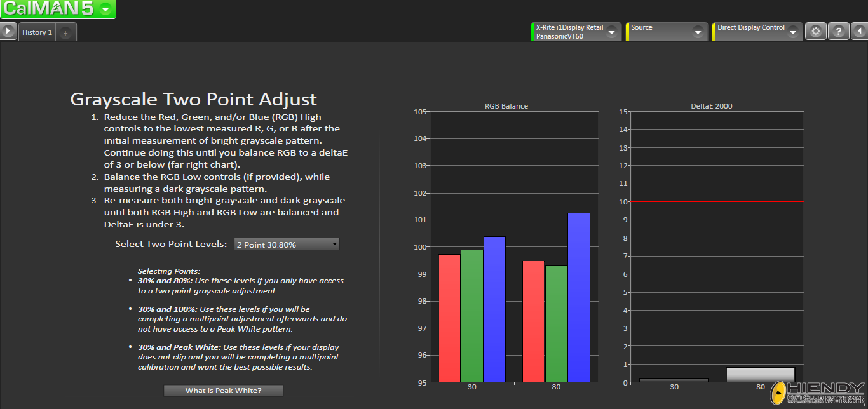Click the What is Peak White? button
Image resolution: width=868 pixels, height=409 pixels.
pyautogui.click(x=223, y=391)
